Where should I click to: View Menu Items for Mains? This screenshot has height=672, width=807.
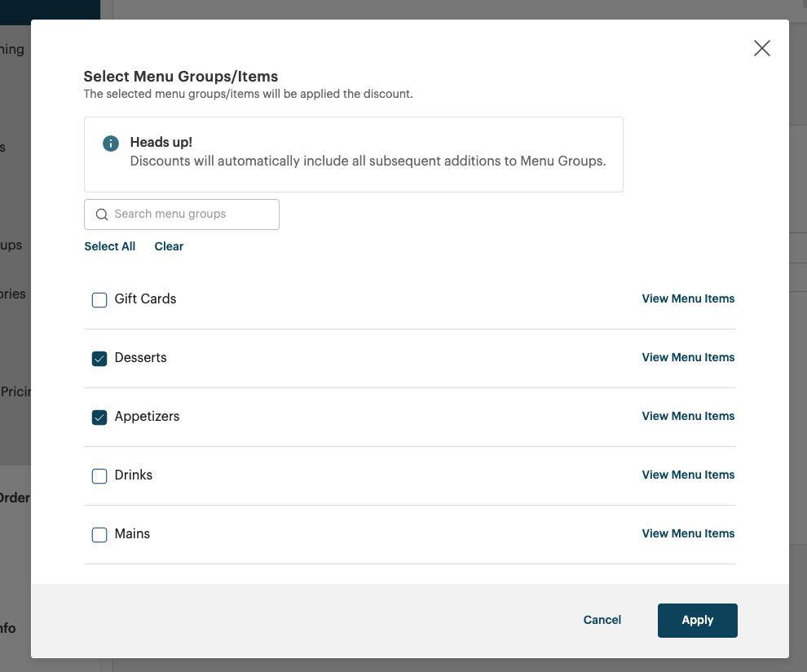click(688, 533)
